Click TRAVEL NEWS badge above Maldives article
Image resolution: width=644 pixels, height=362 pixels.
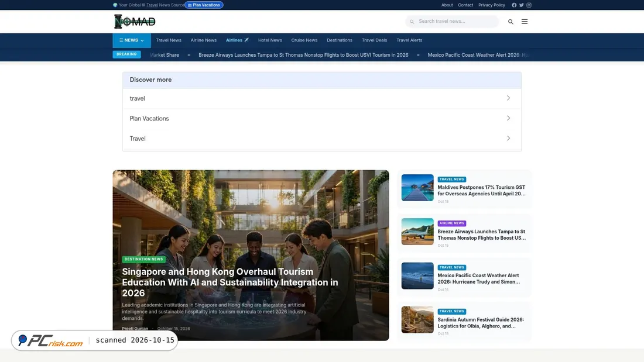click(451, 180)
